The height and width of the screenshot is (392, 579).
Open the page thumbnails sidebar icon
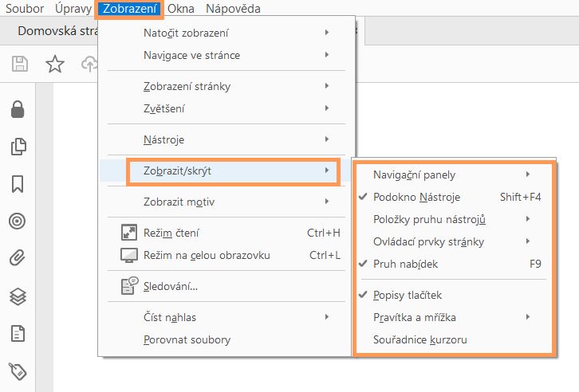pyautogui.click(x=18, y=147)
